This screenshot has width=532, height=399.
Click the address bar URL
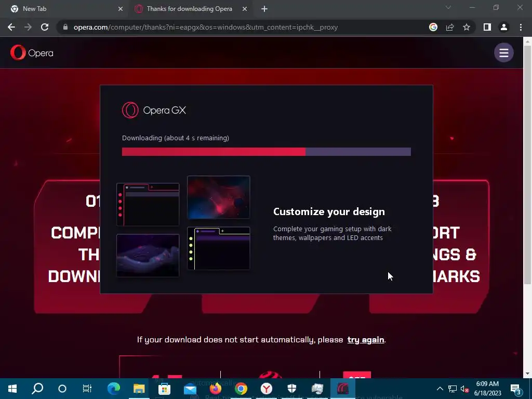pyautogui.click(x=206, y=27)
